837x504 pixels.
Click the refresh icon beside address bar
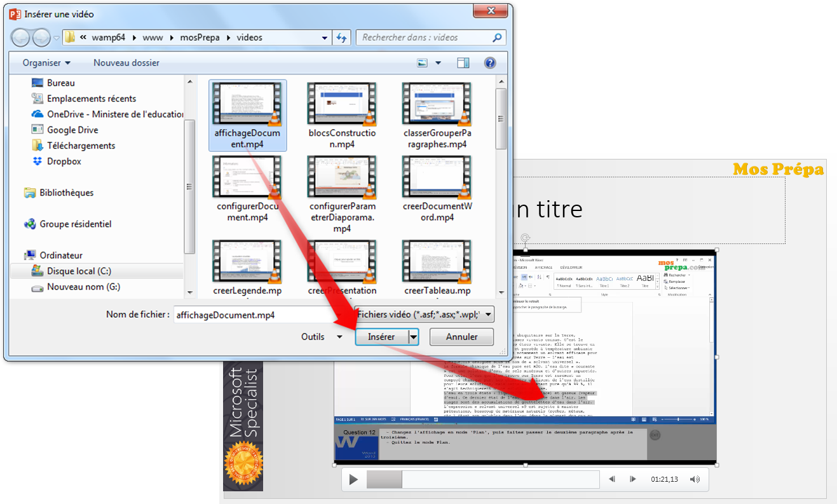(343, 37)
